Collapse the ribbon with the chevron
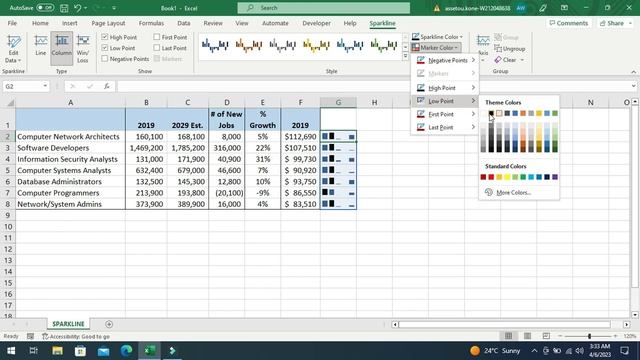This screenshot has width=640, height=360. [x=633, y=71]
